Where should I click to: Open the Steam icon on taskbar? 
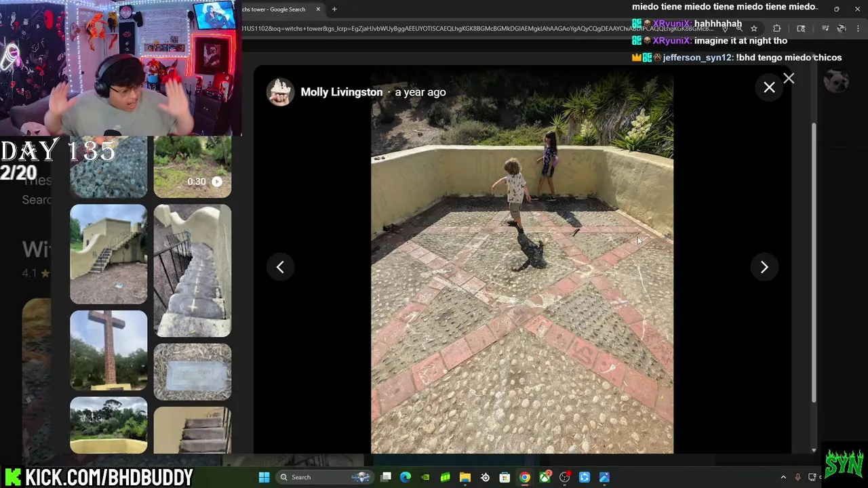pyautogui.click(x=485, y=477)
